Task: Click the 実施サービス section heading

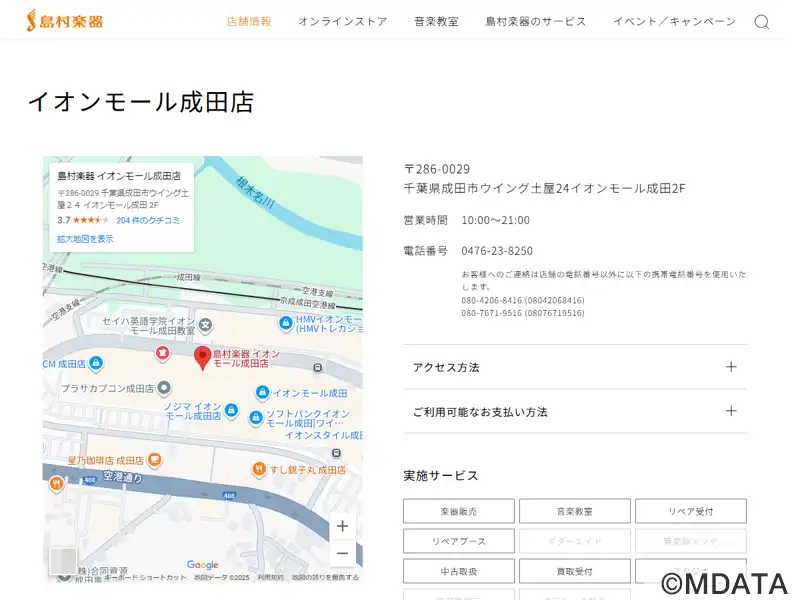Action: pyautogui.click(x=441, y=476)
